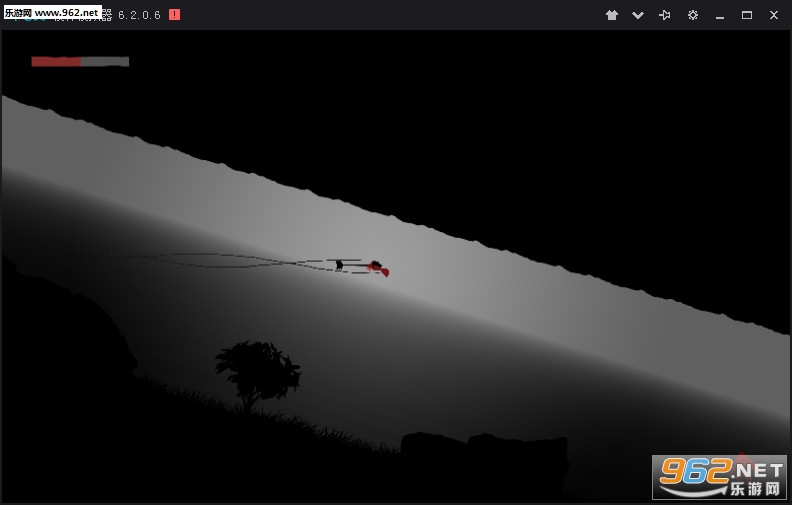Tap the red-scarfed ninja character
792x505 pixels.
pos(377,267)
